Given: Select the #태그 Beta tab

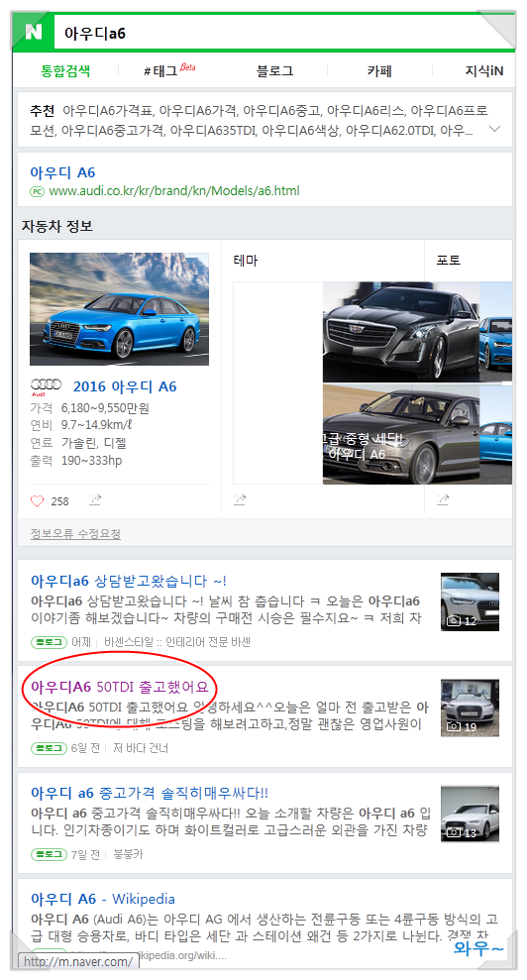Looking at the screenshot, I should pos(168,70).
